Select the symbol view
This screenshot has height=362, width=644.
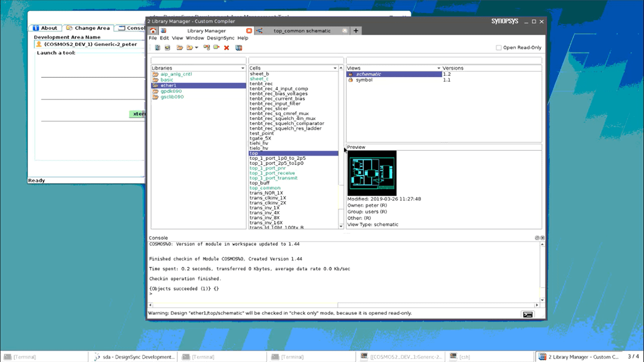364,80
